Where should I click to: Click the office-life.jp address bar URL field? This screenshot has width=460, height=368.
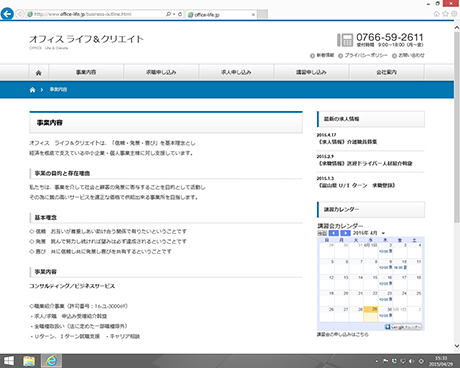tap(96, 14)
